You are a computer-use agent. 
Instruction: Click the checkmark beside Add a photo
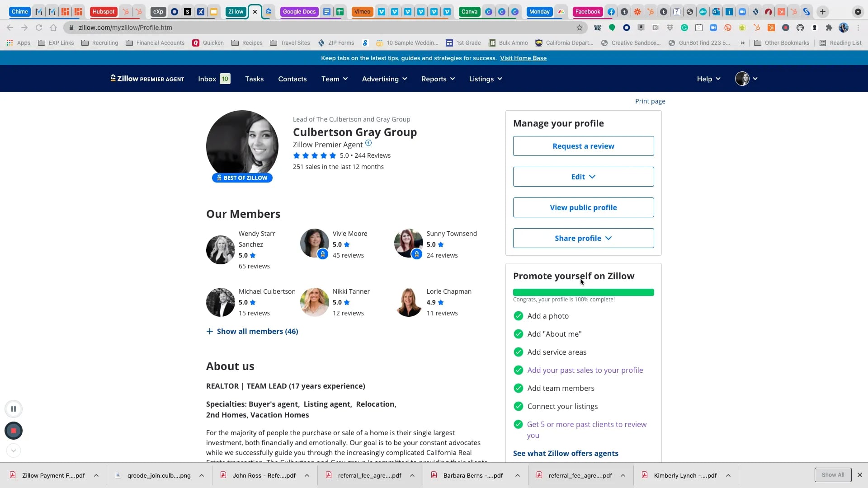[518, 316]
